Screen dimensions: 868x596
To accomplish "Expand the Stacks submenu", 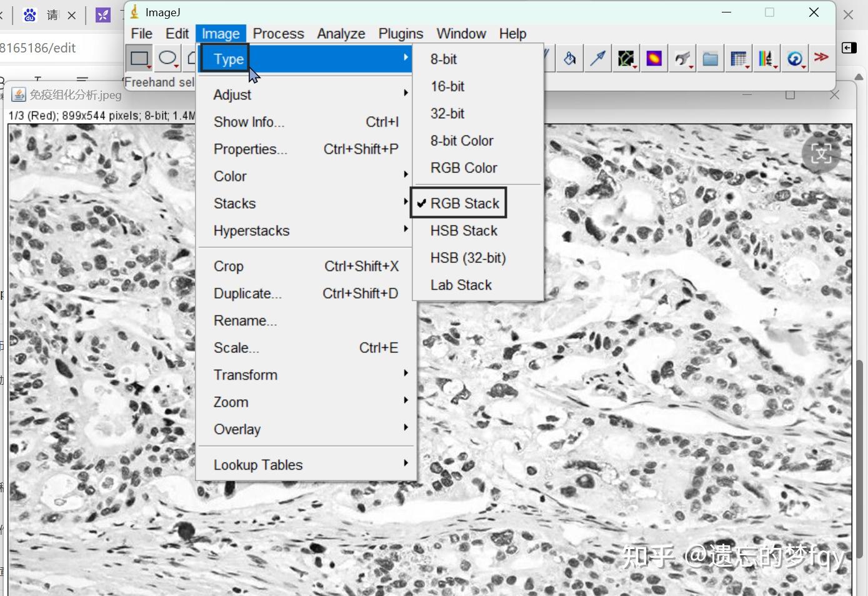I will click(x=306, y=203).
